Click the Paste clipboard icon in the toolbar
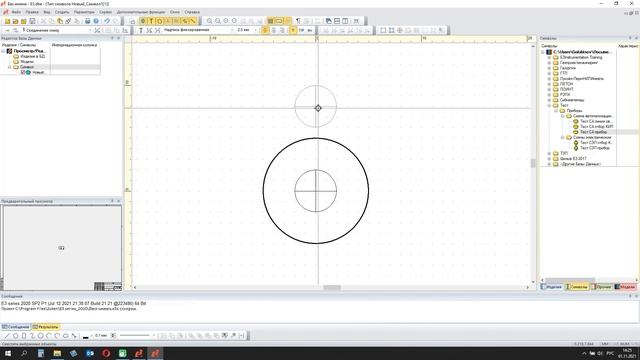The height and width of the screenshot is (360, 640). pos(60,21)
